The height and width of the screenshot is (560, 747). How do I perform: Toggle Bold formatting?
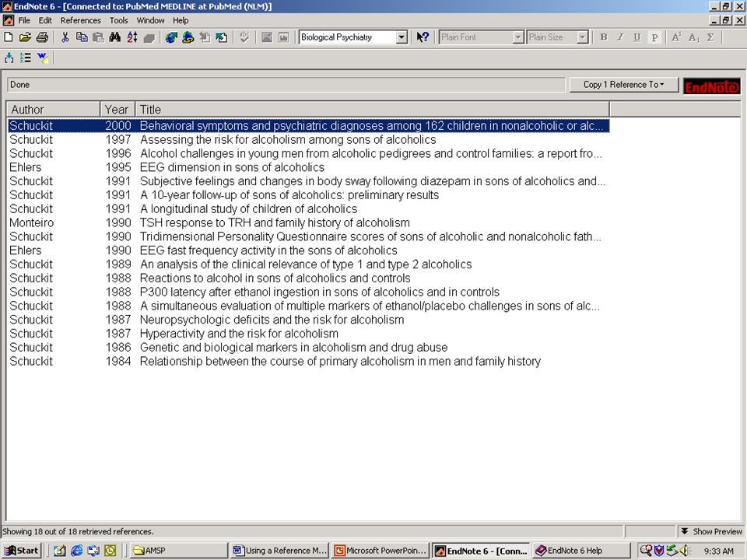pyautogui.click(x=604, y=37)
